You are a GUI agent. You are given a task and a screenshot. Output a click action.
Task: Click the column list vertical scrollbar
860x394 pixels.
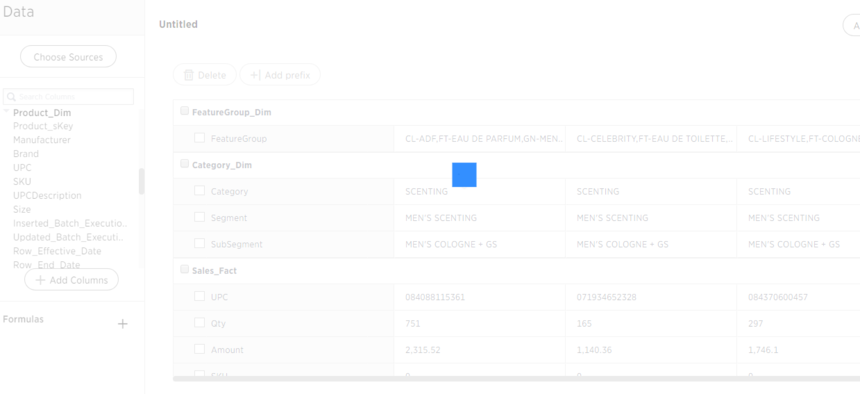[142, 181]
